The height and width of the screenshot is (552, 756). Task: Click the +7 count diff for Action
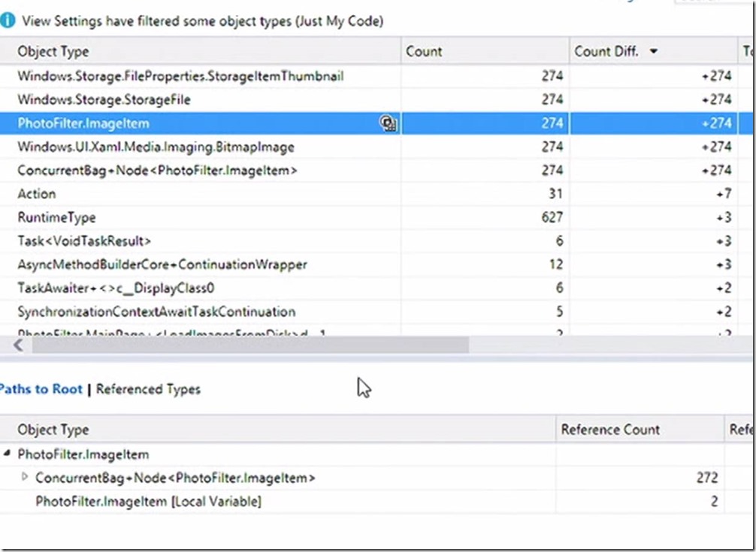(x=723, y=194)
